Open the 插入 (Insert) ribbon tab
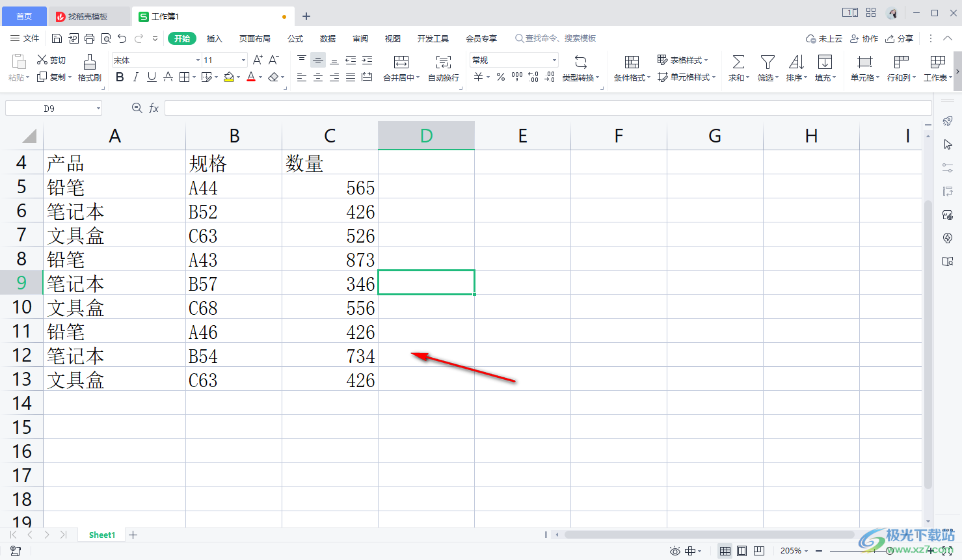 (215, 38)
